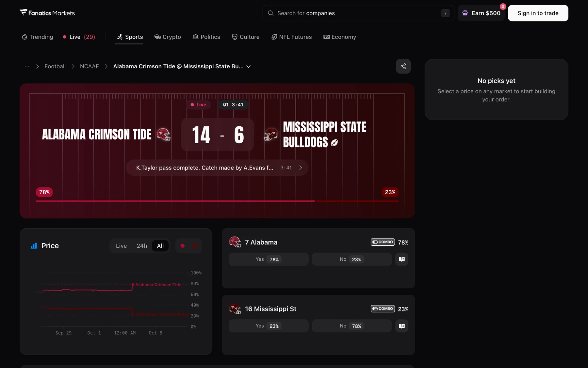Open the Economy tab
Viewport: 588px width, 368px height.
340,37
